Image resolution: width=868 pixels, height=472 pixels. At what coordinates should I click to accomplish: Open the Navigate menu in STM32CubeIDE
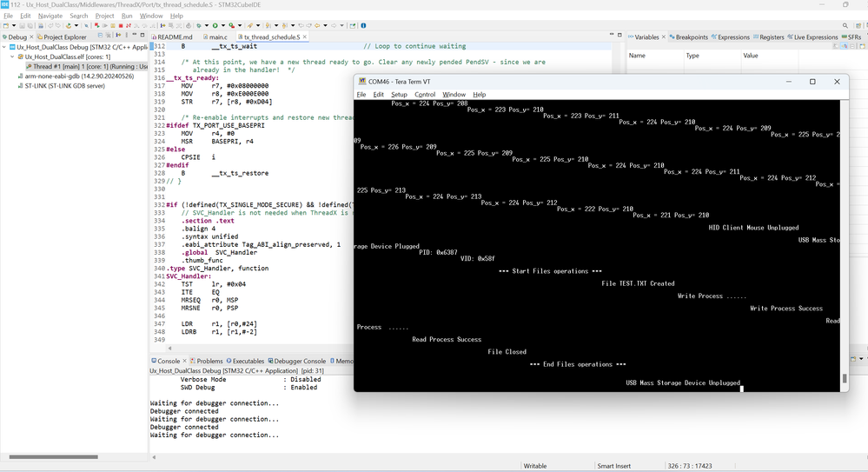click(50, 16)
